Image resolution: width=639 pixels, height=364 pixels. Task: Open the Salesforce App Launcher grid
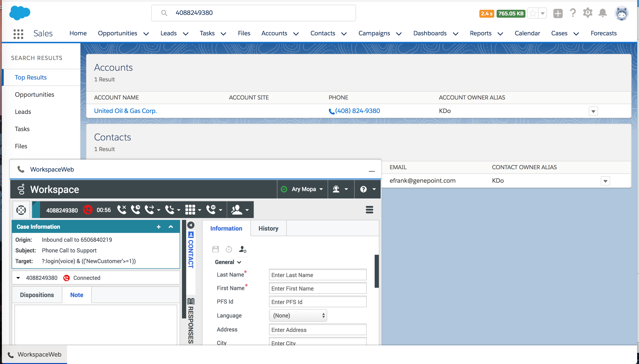pyautogui.click(x=18, y=33)
